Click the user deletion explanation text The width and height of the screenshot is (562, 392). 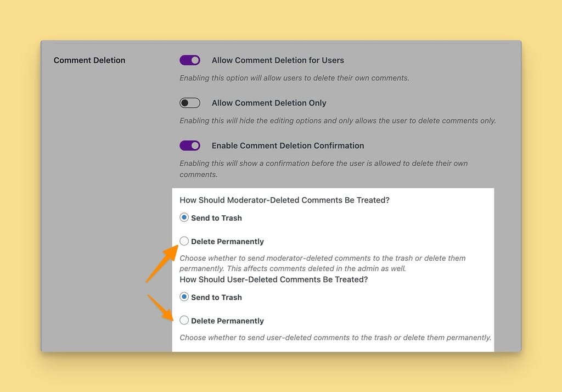point(335,337)
